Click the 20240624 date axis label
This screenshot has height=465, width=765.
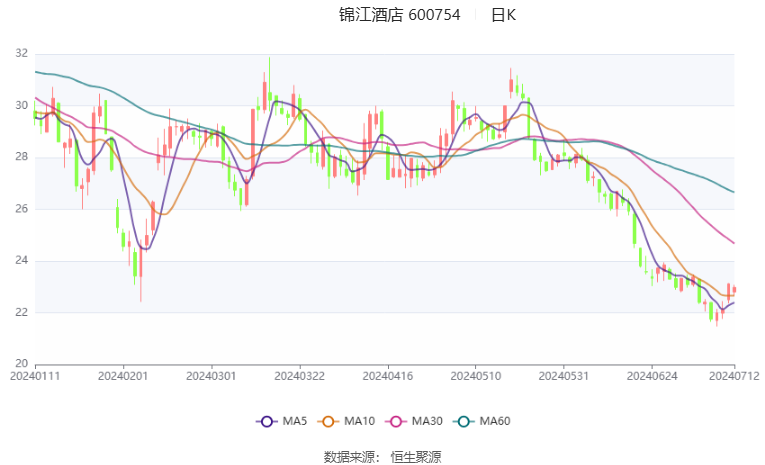pos(652,376)
